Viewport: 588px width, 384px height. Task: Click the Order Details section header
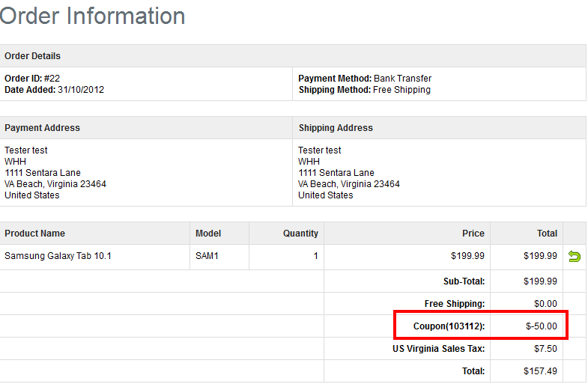click(x=33, y=56)
